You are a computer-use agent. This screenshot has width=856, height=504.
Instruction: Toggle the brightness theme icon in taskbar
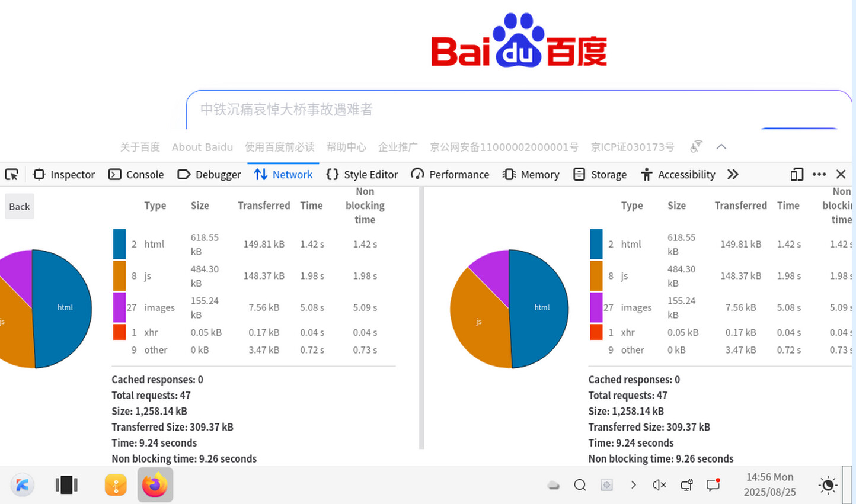[x=828, y=485]
